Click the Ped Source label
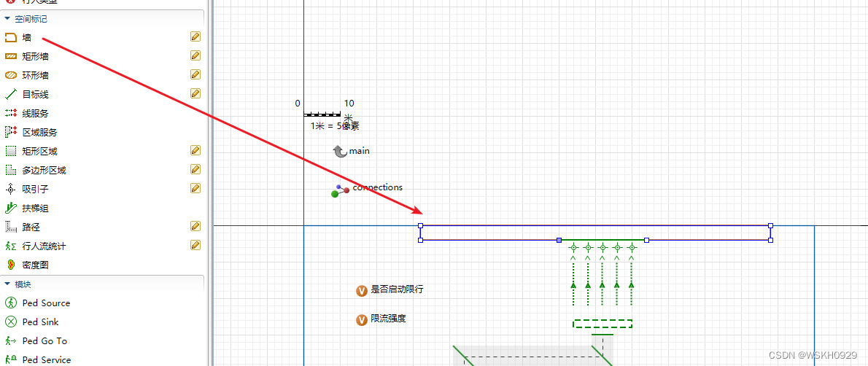 coord(47,303)
